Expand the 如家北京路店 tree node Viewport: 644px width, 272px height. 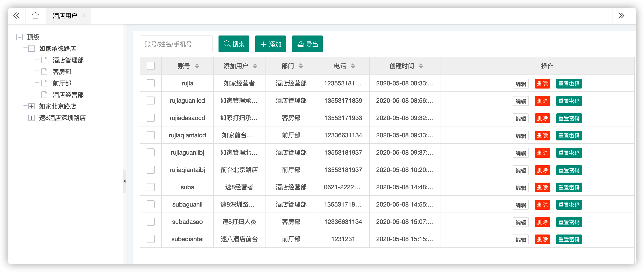point(31,106)
